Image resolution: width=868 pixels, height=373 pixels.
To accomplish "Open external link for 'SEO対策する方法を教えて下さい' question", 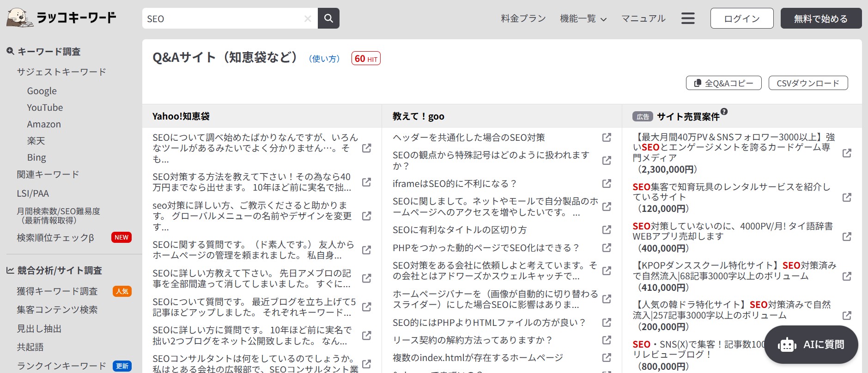I will click(x=366, y=182).
